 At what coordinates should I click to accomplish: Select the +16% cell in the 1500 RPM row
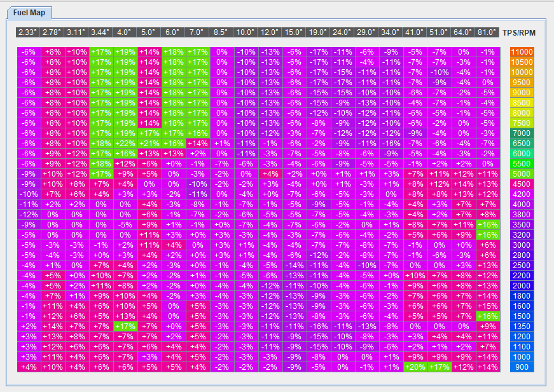(488, 316)
